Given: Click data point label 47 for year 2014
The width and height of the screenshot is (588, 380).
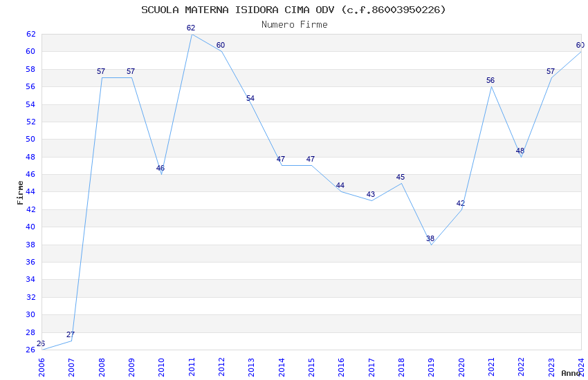Looking at the screenshot, I should pos(280,159).
